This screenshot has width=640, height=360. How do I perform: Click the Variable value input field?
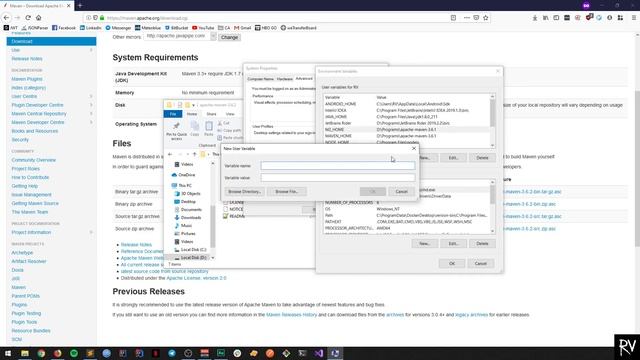[338, 178]
